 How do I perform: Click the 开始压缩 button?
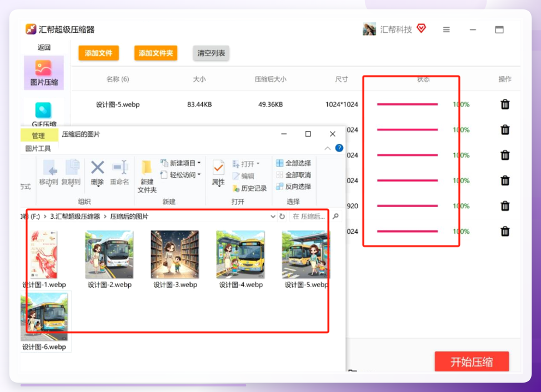472,361
